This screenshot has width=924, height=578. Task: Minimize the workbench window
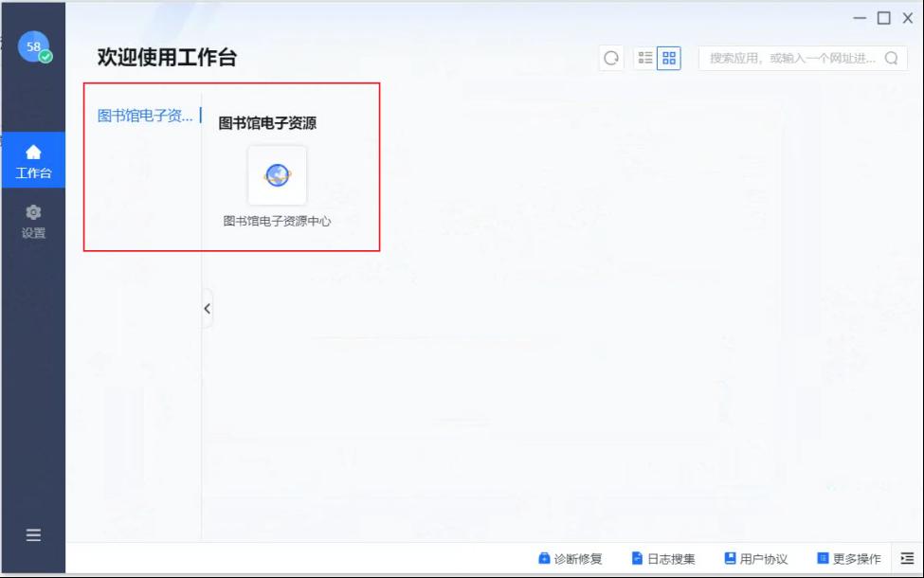pos(860,18)
